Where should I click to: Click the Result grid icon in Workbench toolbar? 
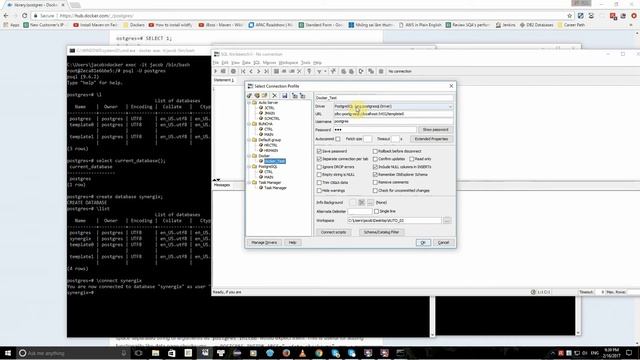(381, 71)
